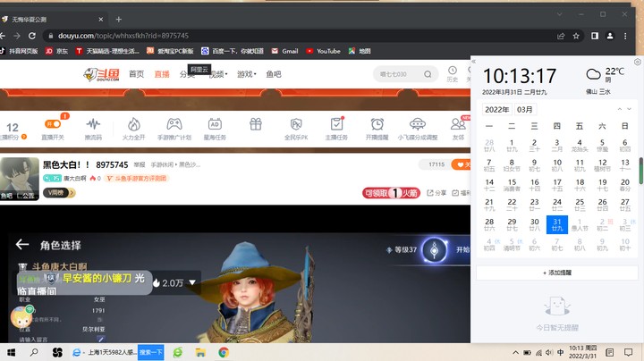Go to 首页 home tab

tap(136, 74)
